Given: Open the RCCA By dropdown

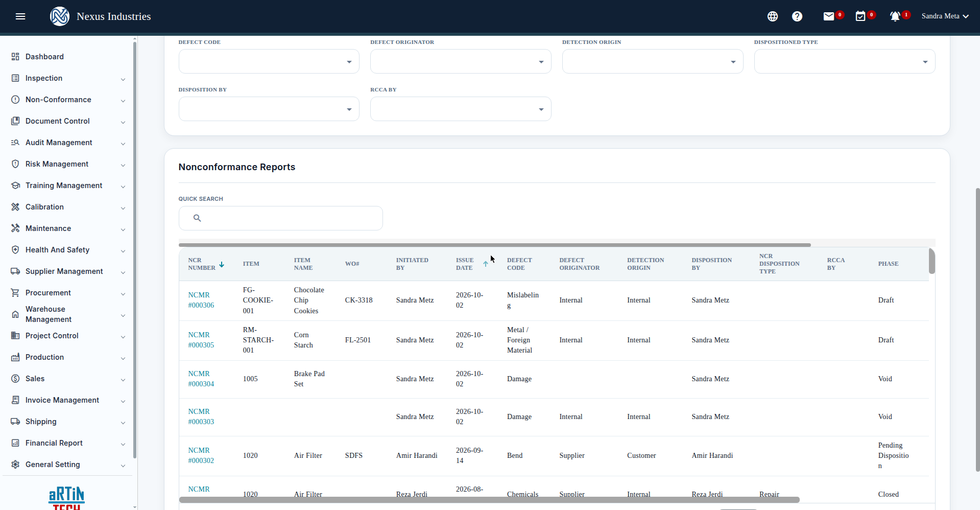Looking at the screenshot, I should (461, 109).
